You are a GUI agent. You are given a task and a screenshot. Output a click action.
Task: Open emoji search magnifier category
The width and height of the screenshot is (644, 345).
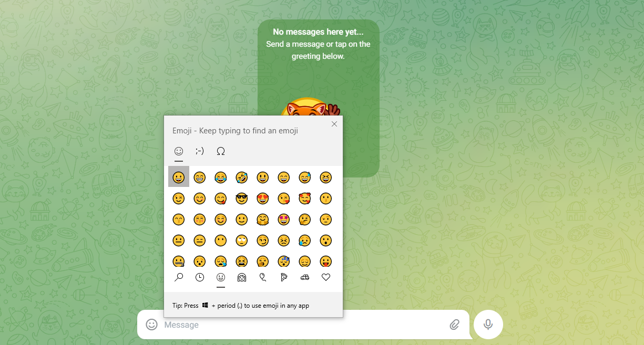click(179, 277)
